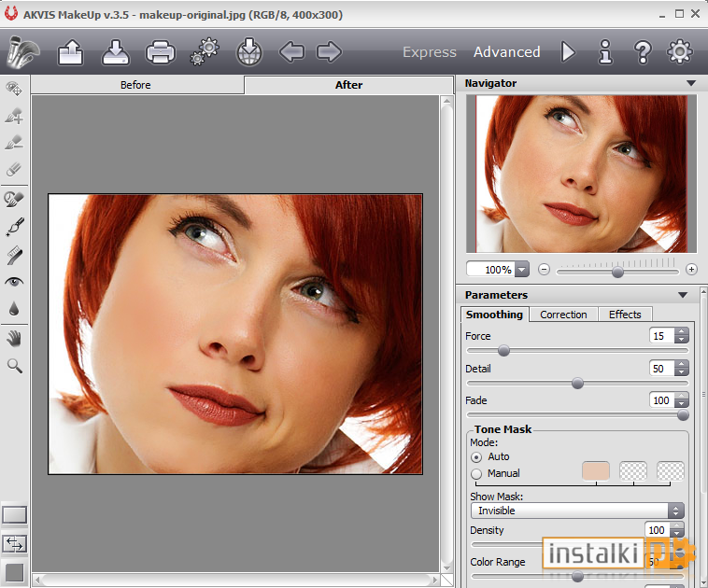
Task: Adjust the Fade slider
Action: click(x=683, y=415)
